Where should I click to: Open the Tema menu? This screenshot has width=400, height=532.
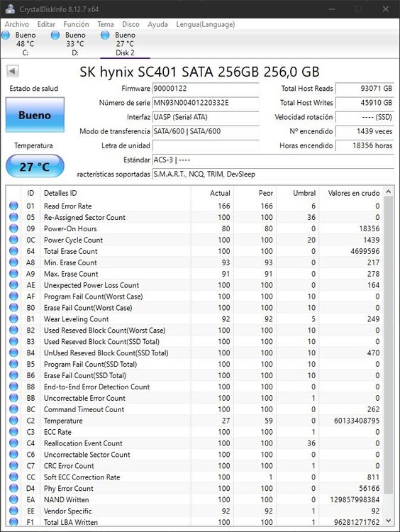[x=106, y=24]
